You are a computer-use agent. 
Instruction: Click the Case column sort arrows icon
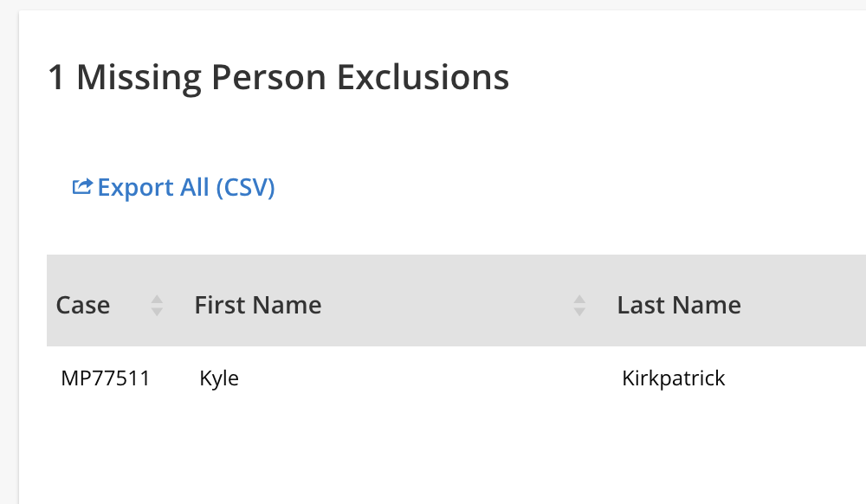pos(157,305)
